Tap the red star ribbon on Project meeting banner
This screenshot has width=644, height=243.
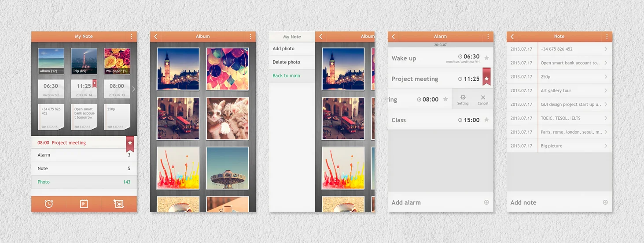click(130, 143)
